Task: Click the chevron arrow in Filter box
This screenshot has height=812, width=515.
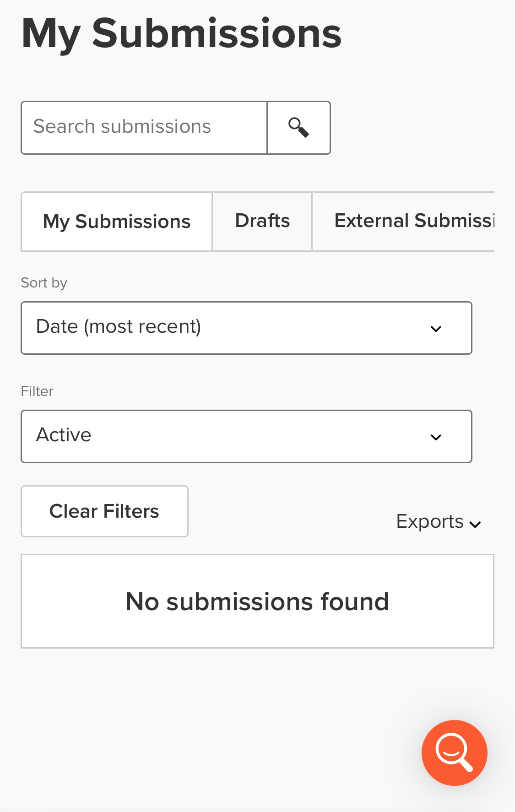Action: 436,437
